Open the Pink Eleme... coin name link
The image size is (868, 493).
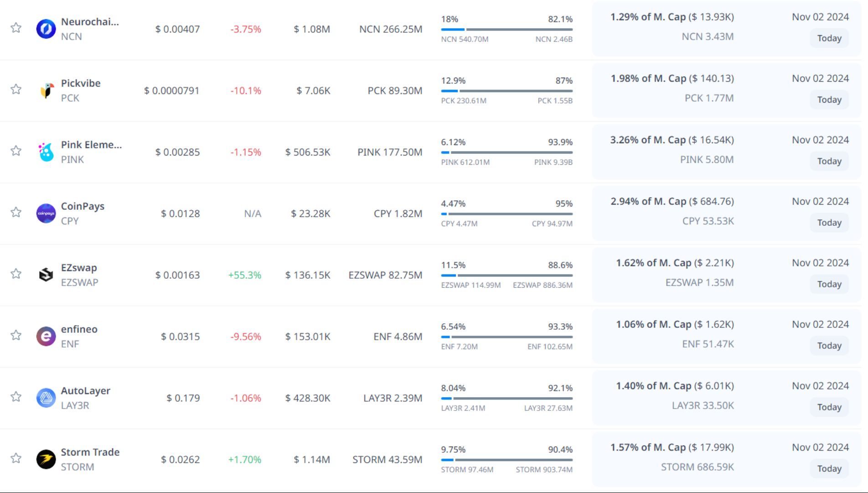coord(91,145)
